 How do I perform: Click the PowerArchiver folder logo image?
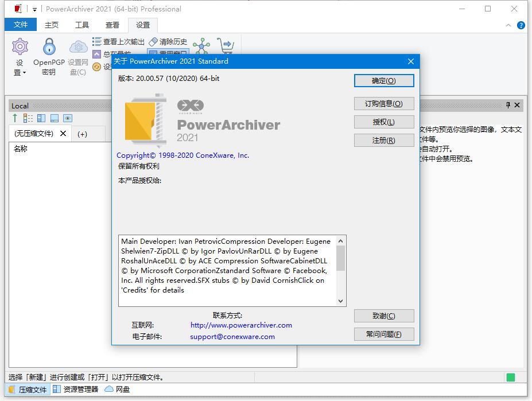point(146,120)
